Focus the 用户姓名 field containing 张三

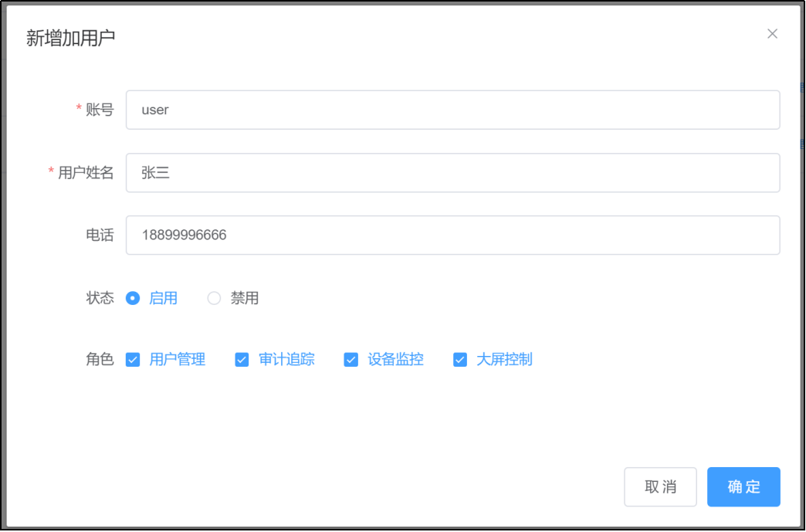click(453, 173)
